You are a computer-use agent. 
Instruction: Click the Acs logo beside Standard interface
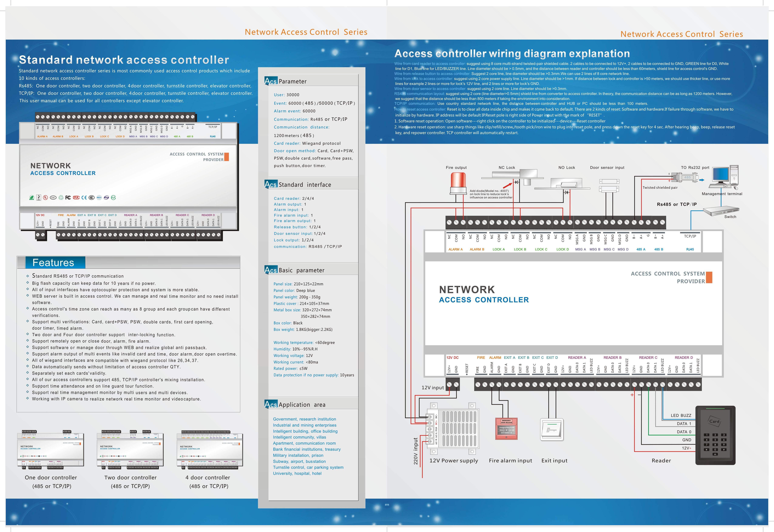tap(271, 184)
